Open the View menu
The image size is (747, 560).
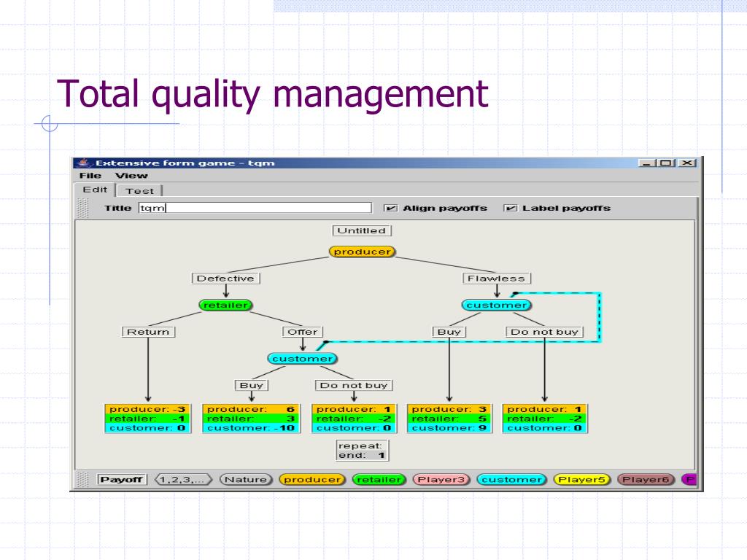(131, 176)
